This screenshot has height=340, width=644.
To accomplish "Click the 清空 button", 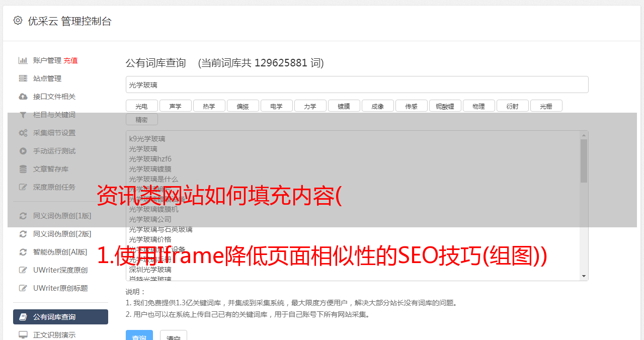I will 174,335.
